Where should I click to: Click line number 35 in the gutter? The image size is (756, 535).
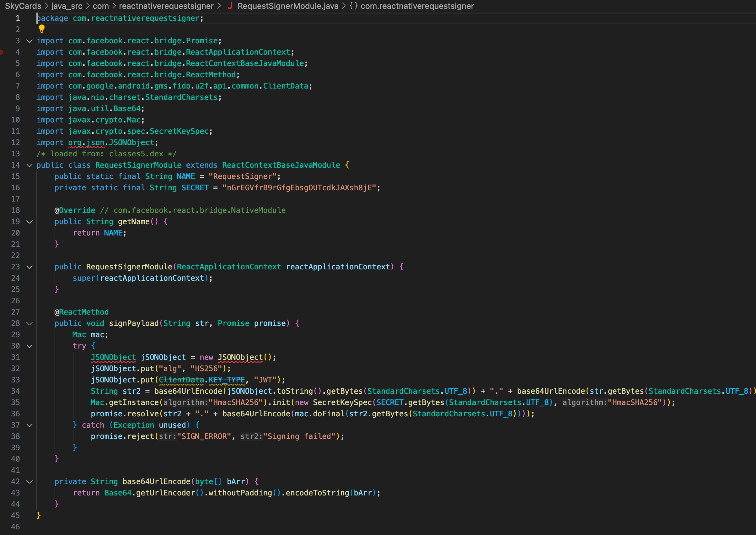[x=15, y=403]
